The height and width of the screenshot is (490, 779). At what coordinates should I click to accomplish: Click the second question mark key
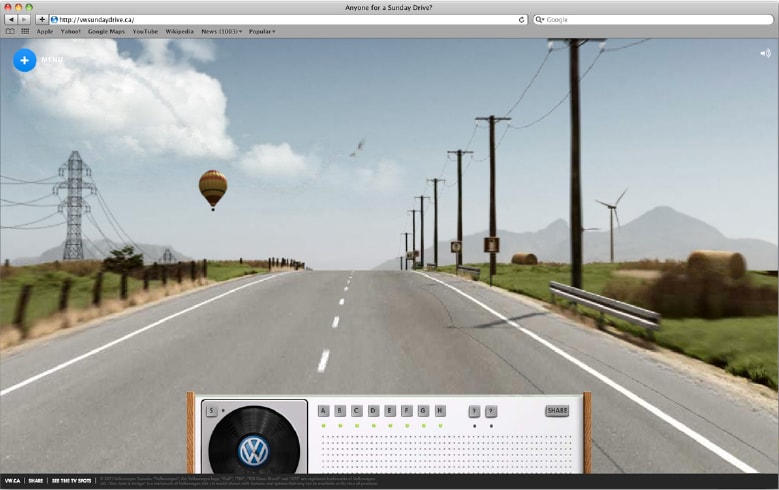(x=491, y=411)
